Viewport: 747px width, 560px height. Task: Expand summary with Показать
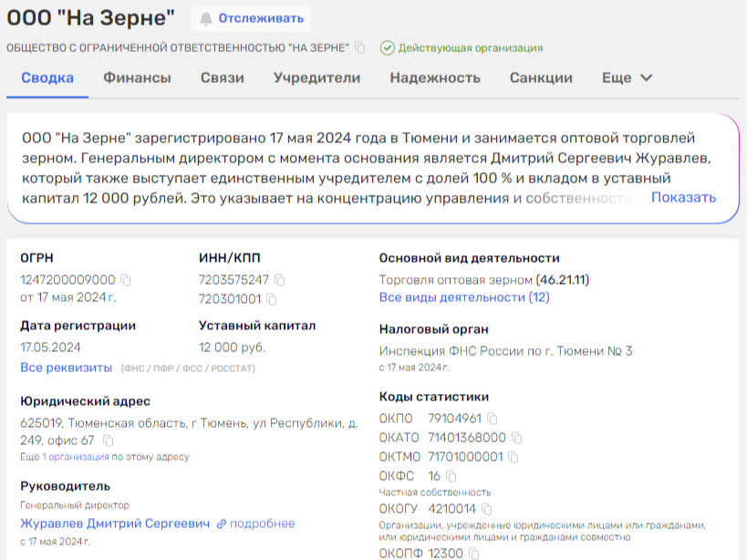683,198
